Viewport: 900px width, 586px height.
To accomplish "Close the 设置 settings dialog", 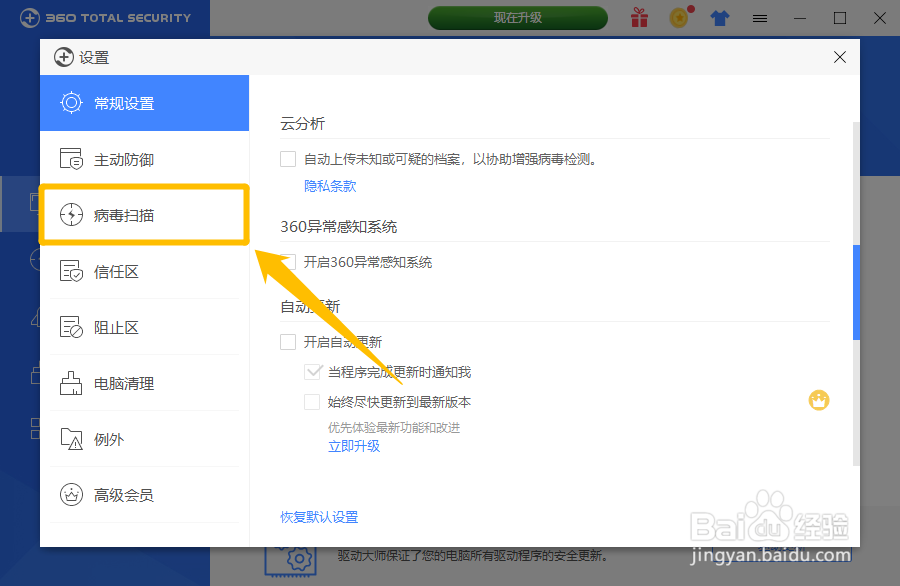I will click(840, 57).
